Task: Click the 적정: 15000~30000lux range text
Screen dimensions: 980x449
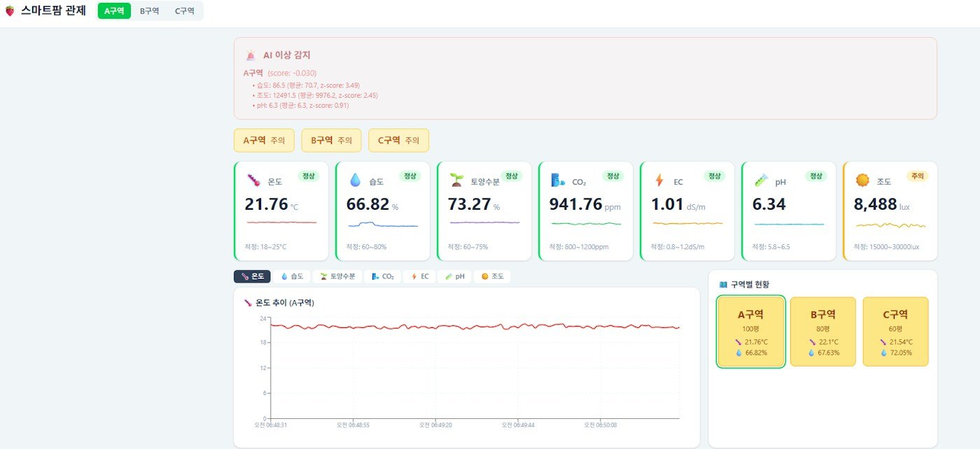Action: (x=886, y=247)
